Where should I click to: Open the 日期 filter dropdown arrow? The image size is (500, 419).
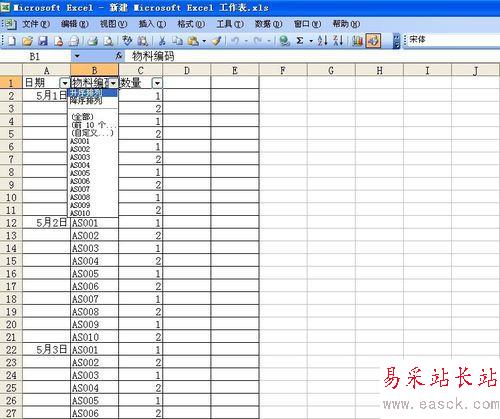(x=64, y=83)
